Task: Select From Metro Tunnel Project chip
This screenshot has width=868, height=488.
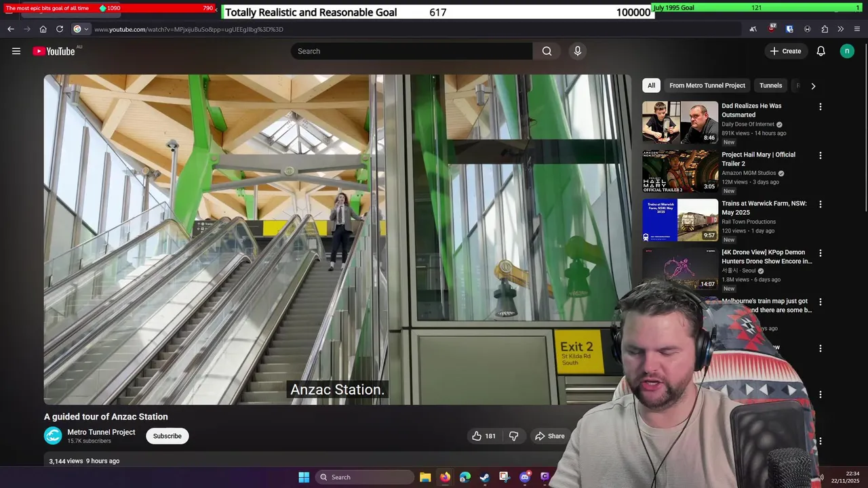Action: coord(707,85)
